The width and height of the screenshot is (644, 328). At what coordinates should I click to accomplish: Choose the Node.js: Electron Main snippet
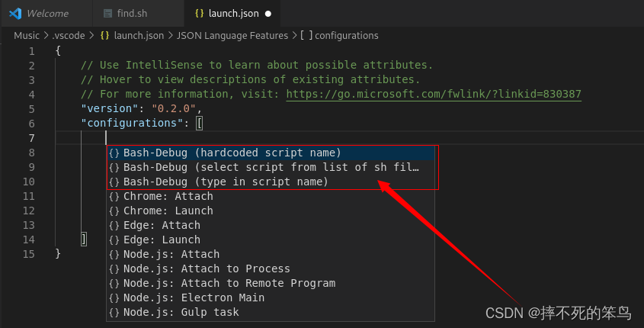pos(271,297)
